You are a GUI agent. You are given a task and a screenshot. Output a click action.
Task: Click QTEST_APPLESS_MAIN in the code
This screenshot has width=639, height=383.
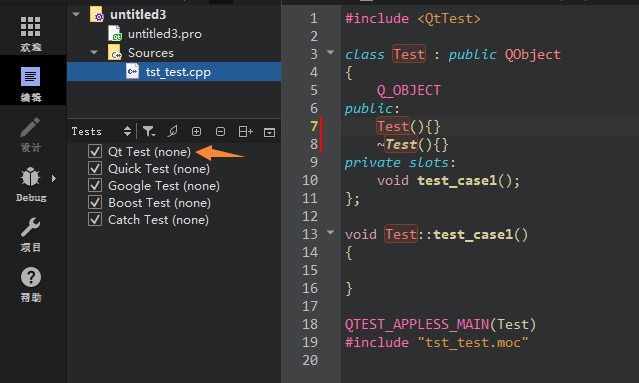417,324
